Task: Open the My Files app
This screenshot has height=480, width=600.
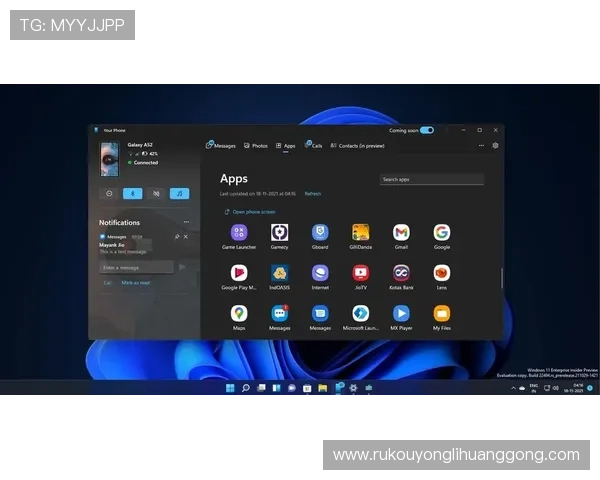Action: click(441, 314)
